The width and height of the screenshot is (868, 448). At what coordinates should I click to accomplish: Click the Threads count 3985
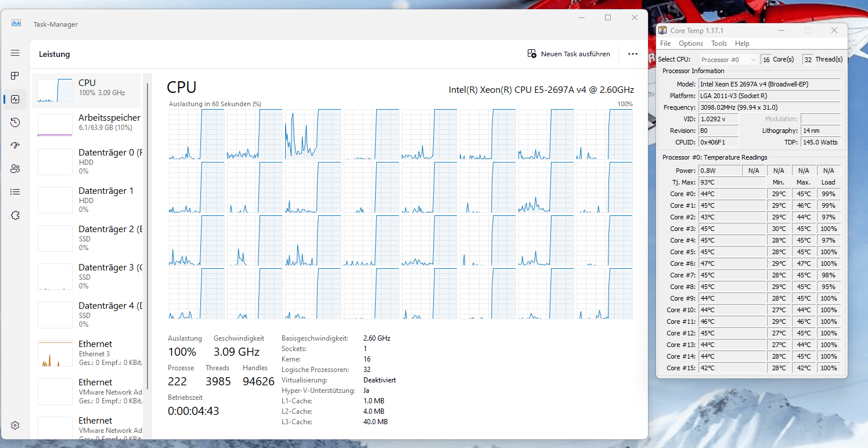(x=218, y=381)
